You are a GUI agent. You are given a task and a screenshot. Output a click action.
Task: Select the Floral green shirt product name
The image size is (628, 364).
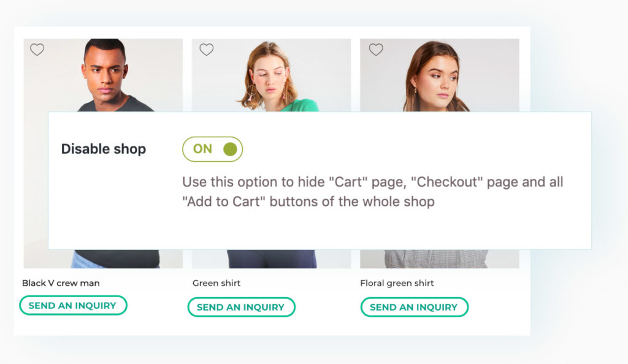[397, 283]
